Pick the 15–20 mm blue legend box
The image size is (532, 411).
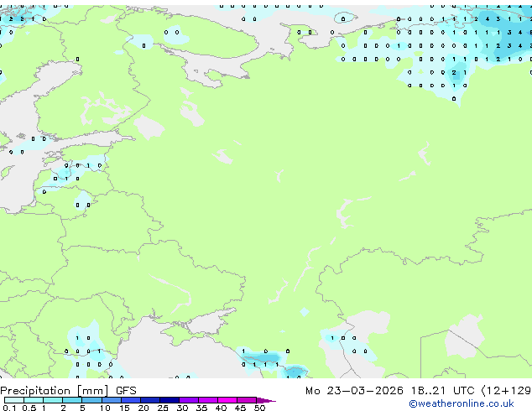(x=130, y=400)
